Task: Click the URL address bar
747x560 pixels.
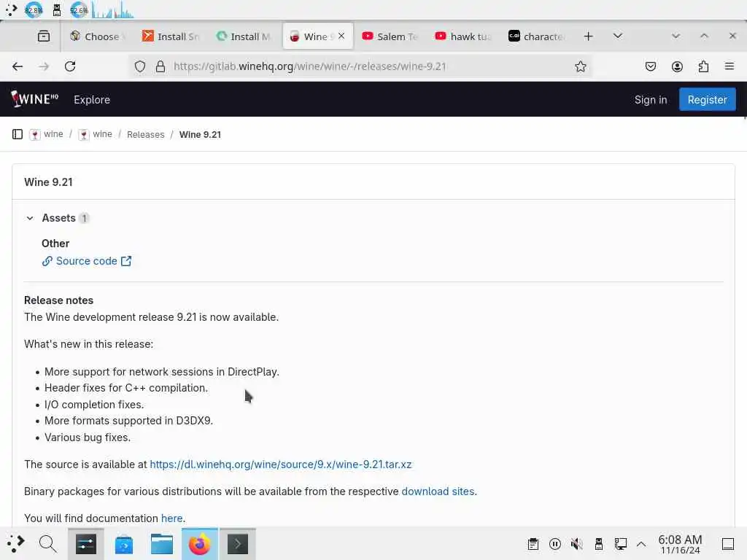Action: click(x=362, y=66)
